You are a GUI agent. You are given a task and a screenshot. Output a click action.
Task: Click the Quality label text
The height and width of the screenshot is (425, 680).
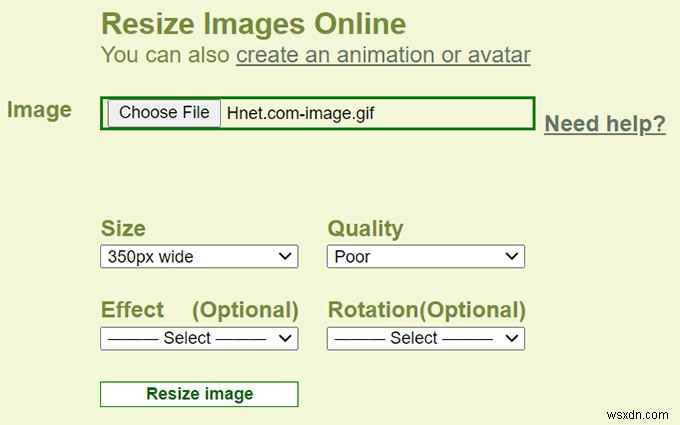click(x=365, y=228)
